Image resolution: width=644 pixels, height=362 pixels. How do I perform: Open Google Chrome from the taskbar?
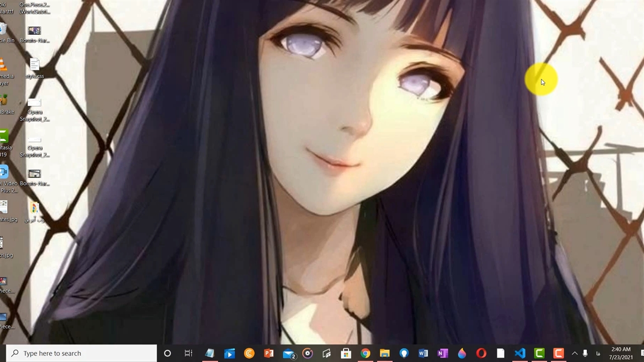[365, 353]
